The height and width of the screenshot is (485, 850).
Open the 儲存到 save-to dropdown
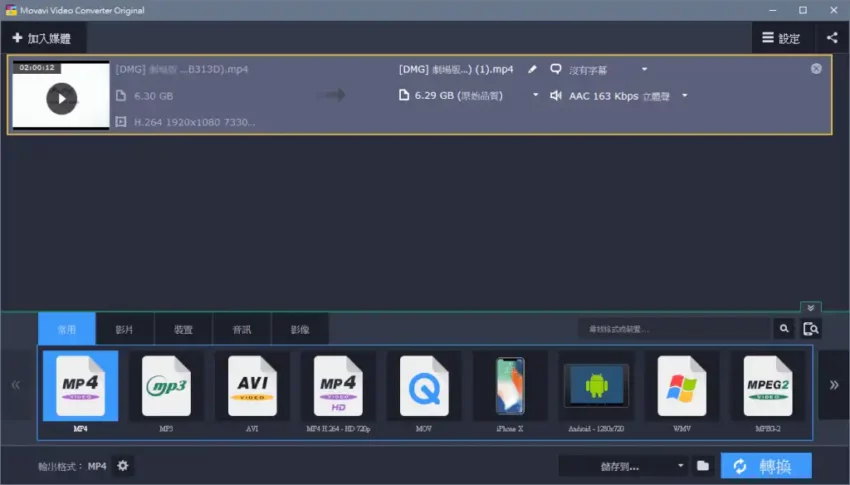tap(623, 466)
